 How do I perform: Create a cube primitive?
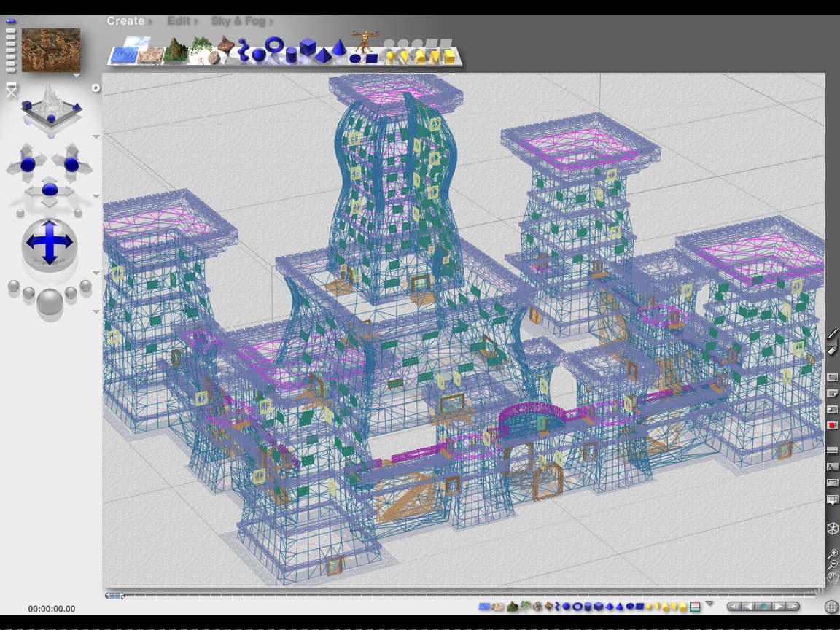pos(307,48)
